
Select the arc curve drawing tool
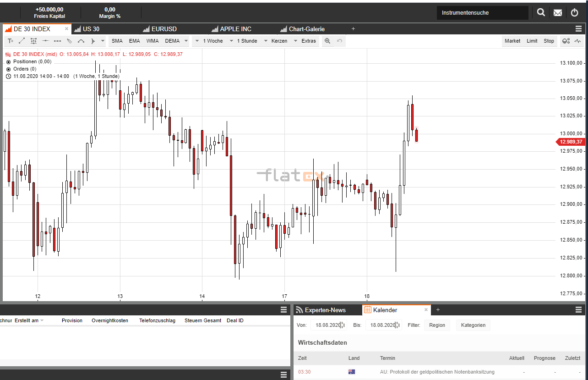pyautogui.click(x=81, y=41)
